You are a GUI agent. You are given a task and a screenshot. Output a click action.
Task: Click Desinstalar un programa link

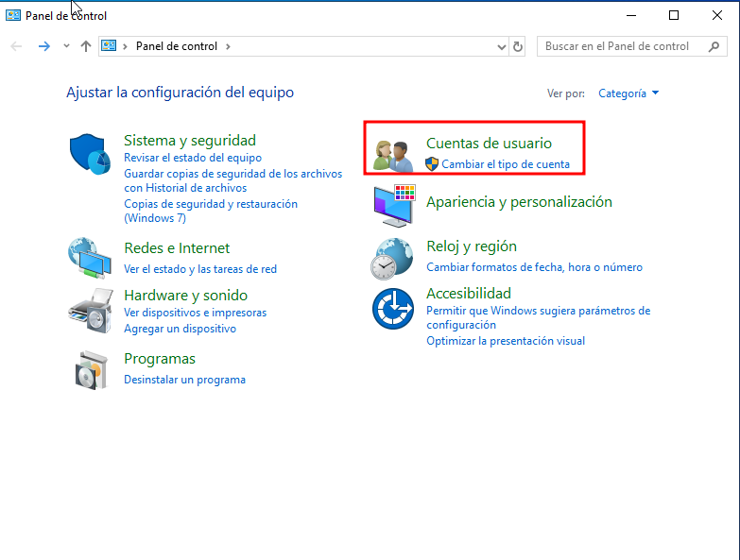click(x=184, y=380)
